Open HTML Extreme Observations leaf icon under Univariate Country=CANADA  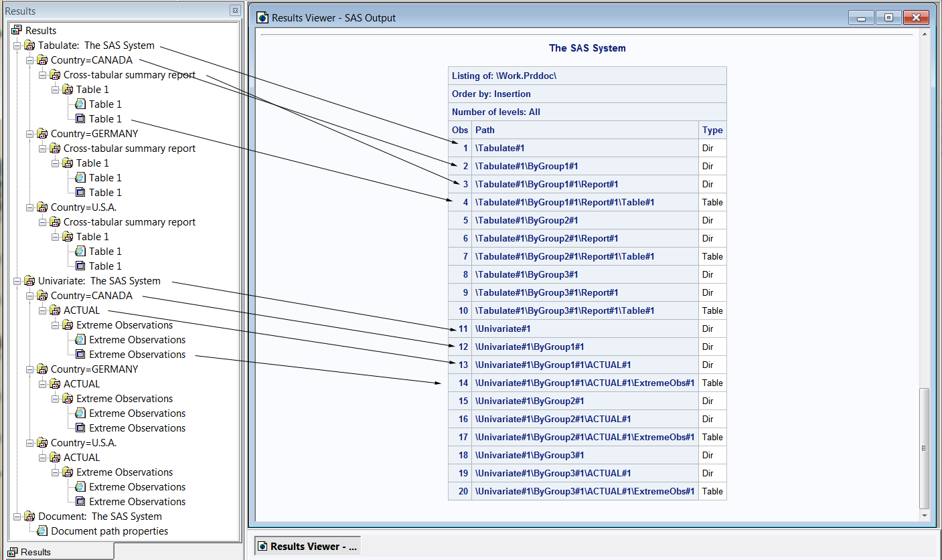80,340
